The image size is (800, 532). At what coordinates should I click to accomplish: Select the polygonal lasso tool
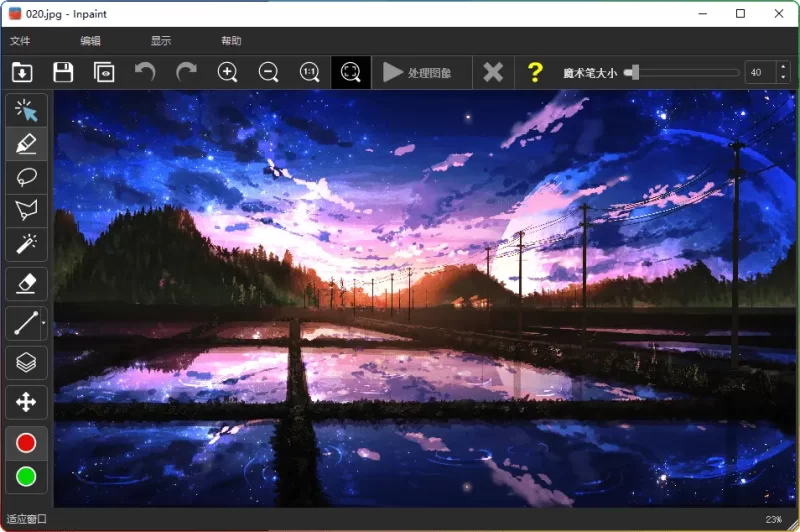tap(27, 210)
